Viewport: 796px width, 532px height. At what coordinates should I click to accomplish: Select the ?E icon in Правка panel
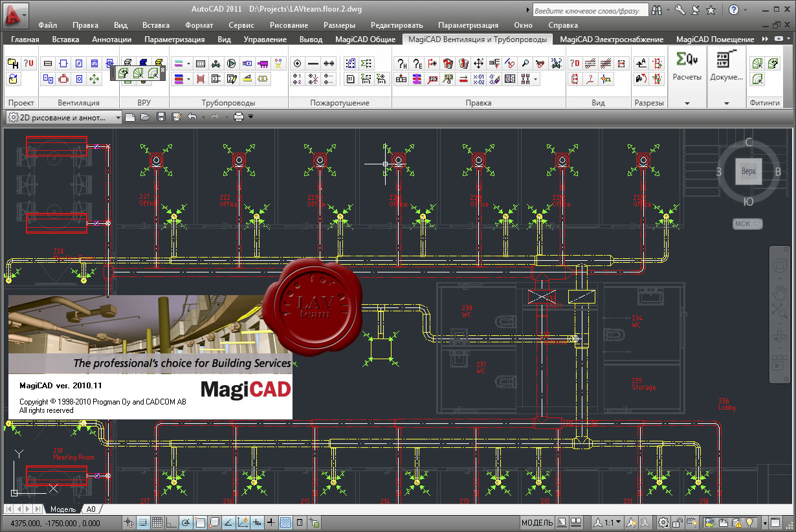pyautogui.click(x=417, y=63)
